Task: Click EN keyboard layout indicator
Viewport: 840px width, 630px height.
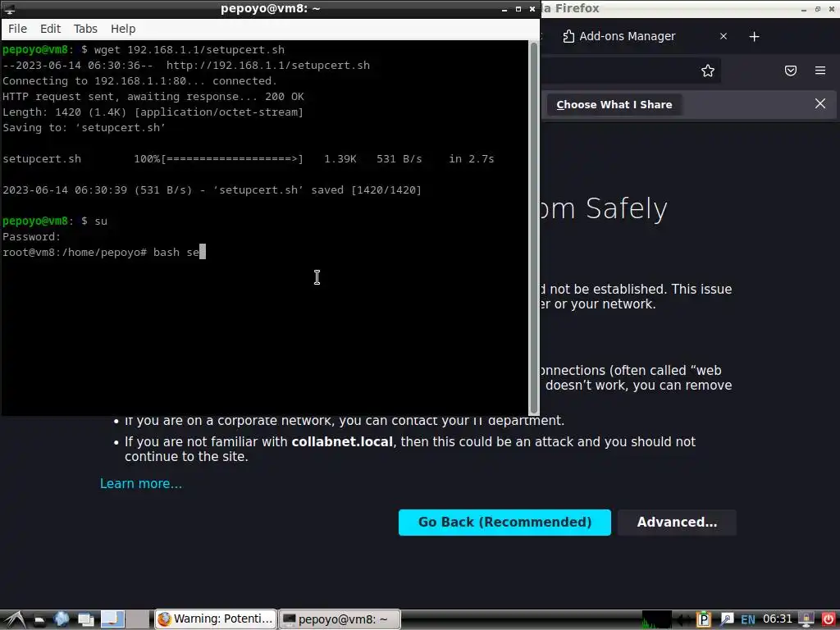Action: click(x=748, y=620)
